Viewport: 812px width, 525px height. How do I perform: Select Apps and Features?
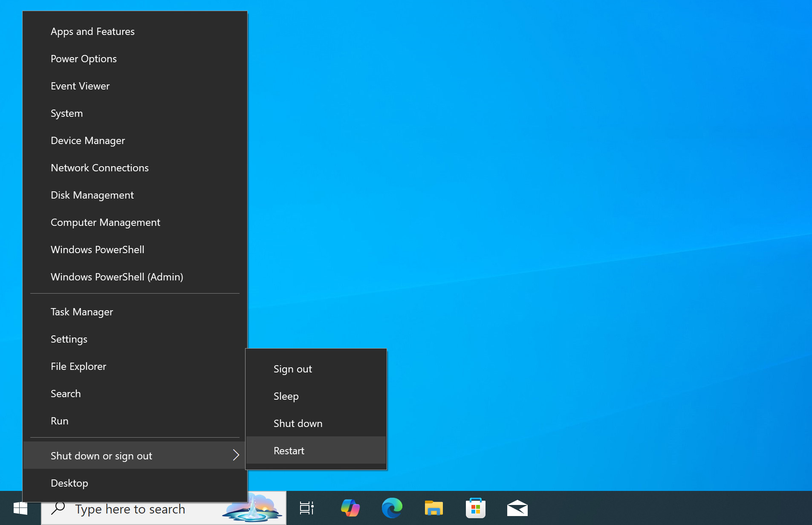(x=92, y=32)
